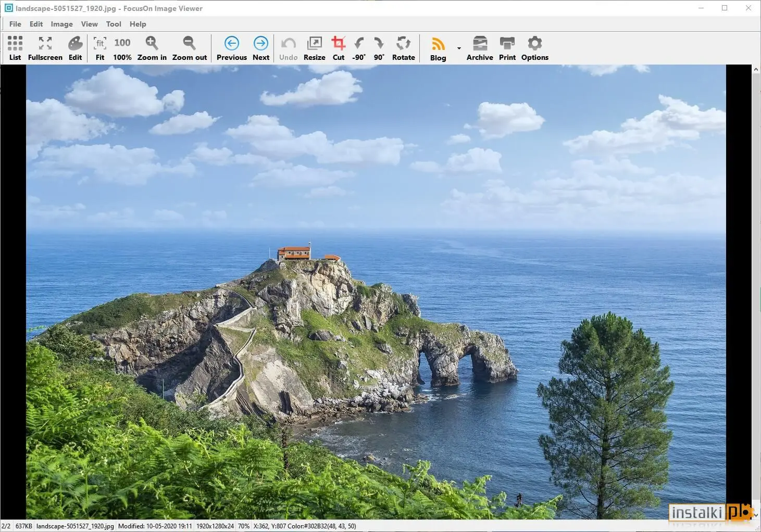Click the Modified: 10-05-2020 19:11 status entry
Viewport: 761px width, 532px height.
tap(155, 526)
